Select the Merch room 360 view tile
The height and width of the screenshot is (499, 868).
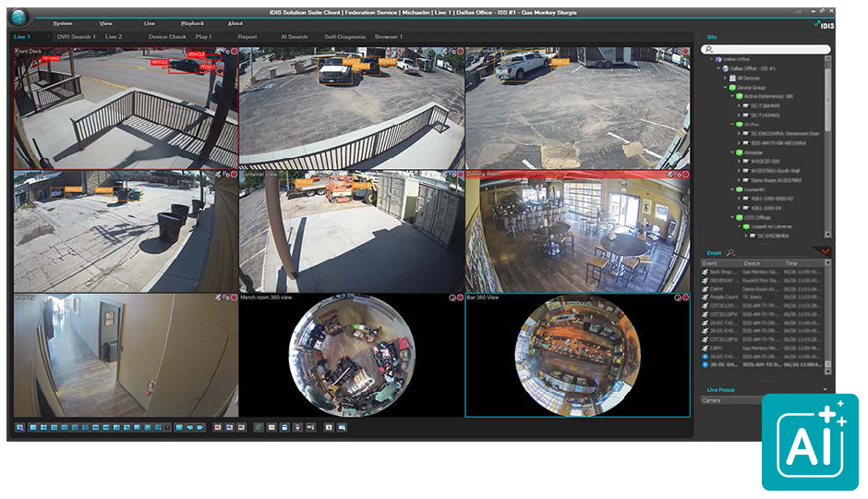[x=352, y=356]
